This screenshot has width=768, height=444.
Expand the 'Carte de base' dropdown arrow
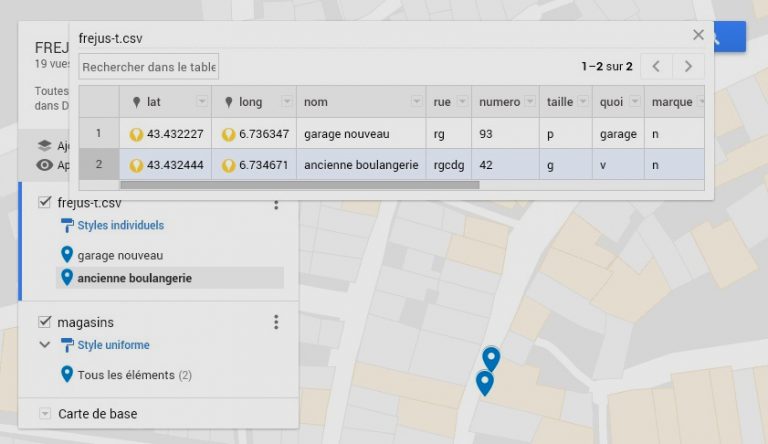[x=45, y=413]
